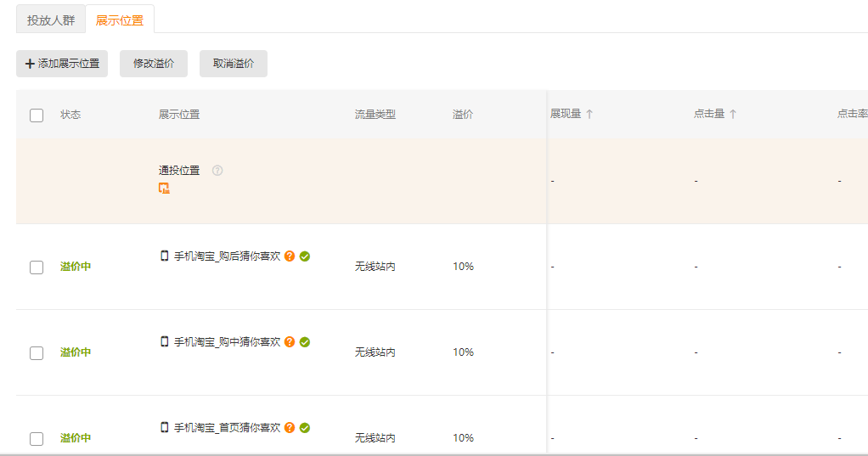Click orange help icon for 手机淘宝_购中猜你喜欢

click(x=290, y=342)
